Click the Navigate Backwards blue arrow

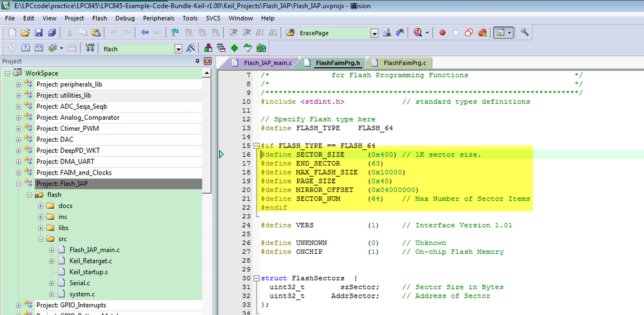(144, 32)
